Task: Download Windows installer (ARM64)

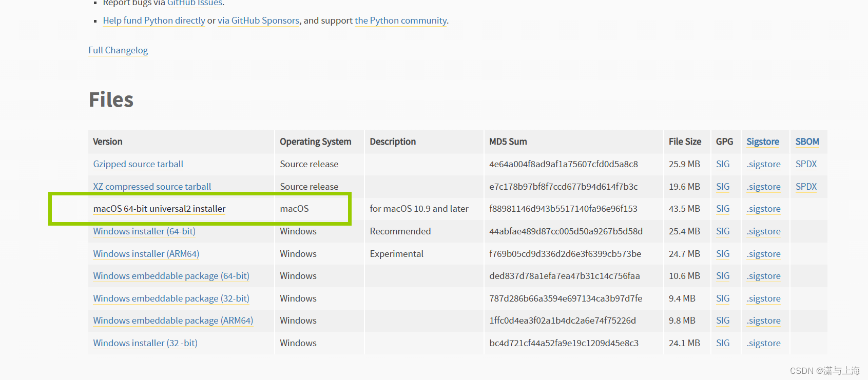Action: 146,254
